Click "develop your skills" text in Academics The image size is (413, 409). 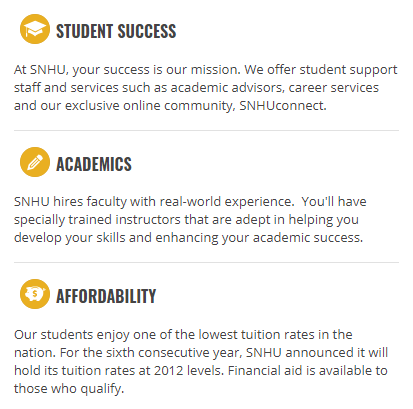pyautogui.click(x=70, y=238)
